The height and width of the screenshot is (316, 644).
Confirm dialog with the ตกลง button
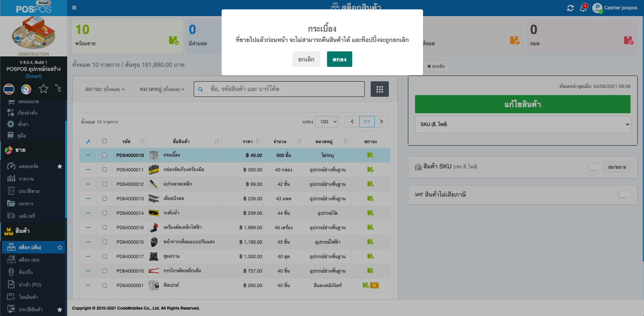[339, 59]
